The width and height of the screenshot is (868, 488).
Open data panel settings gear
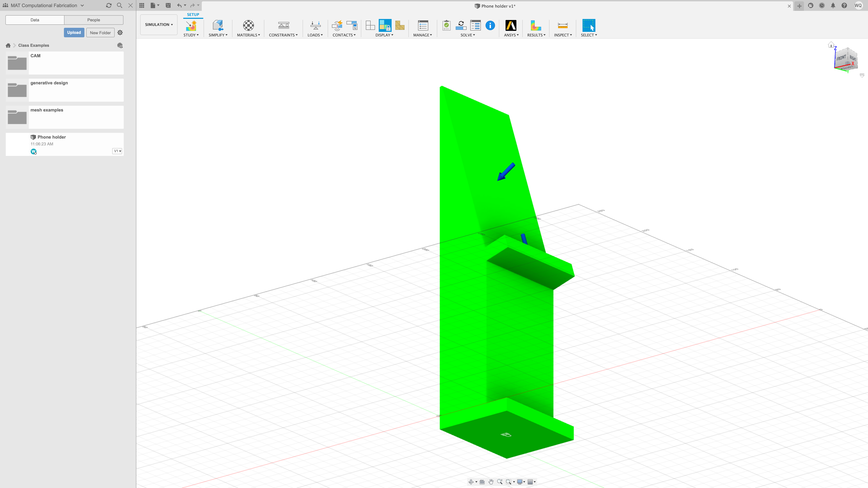click(x=120, y=33)
